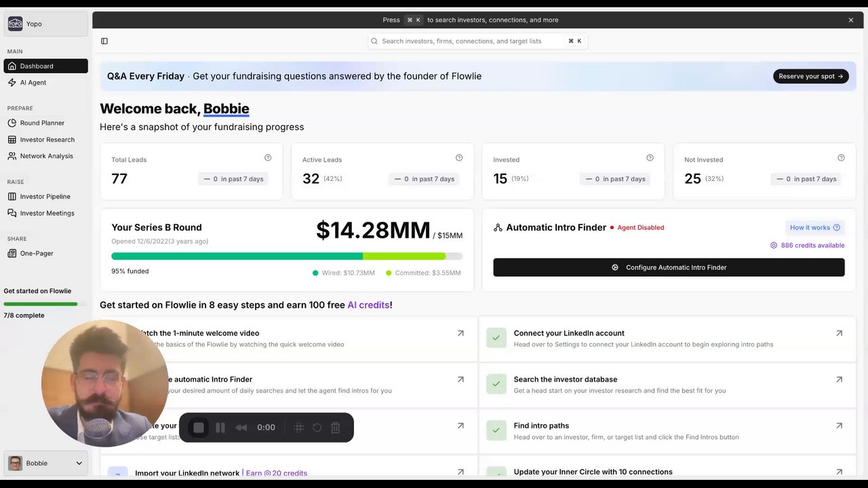This screenshot has height=488, width=868.
Task: Open Find intro paths arrow icon
Action: point(839,426)
